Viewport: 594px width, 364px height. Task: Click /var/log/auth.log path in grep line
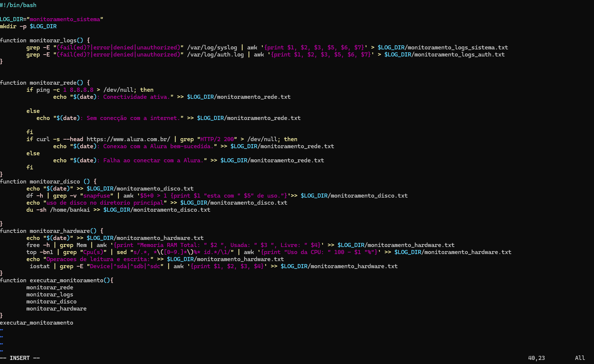point(215,55)
